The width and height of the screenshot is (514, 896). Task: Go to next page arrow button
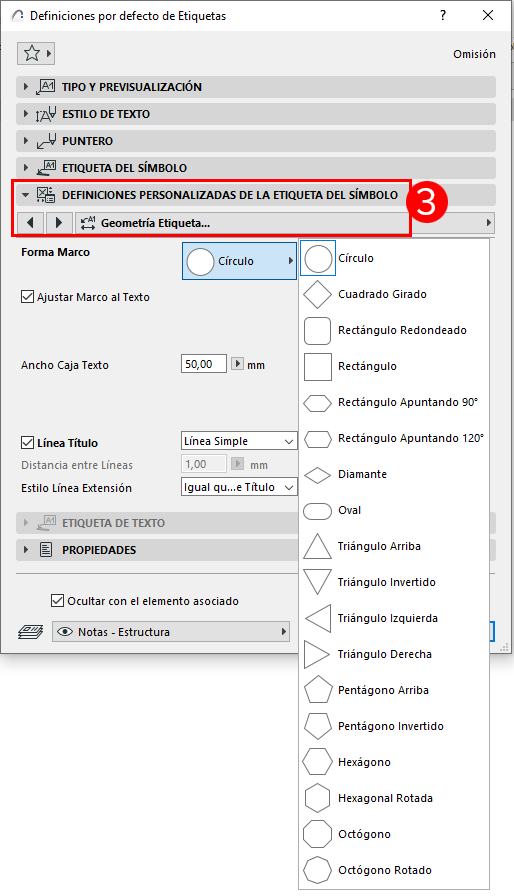(x=59, y=222)
